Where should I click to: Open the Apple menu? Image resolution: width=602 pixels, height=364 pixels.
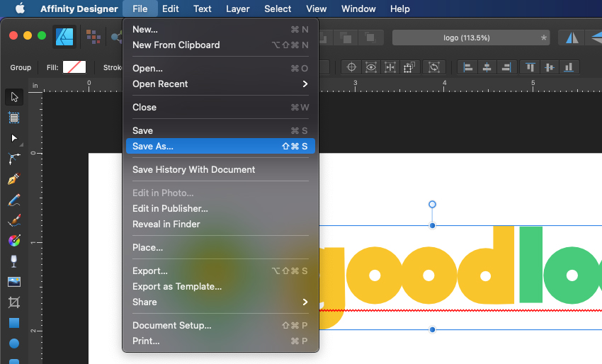click(x=20, y=8)
